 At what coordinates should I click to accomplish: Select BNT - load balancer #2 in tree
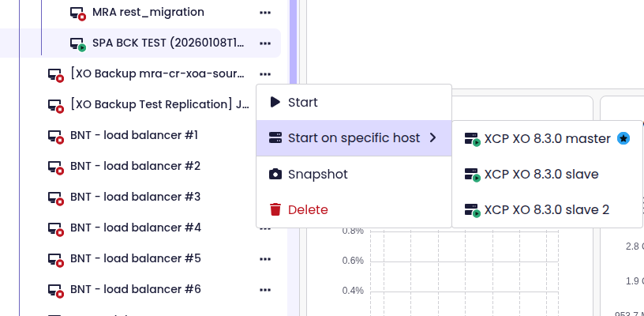135,166
